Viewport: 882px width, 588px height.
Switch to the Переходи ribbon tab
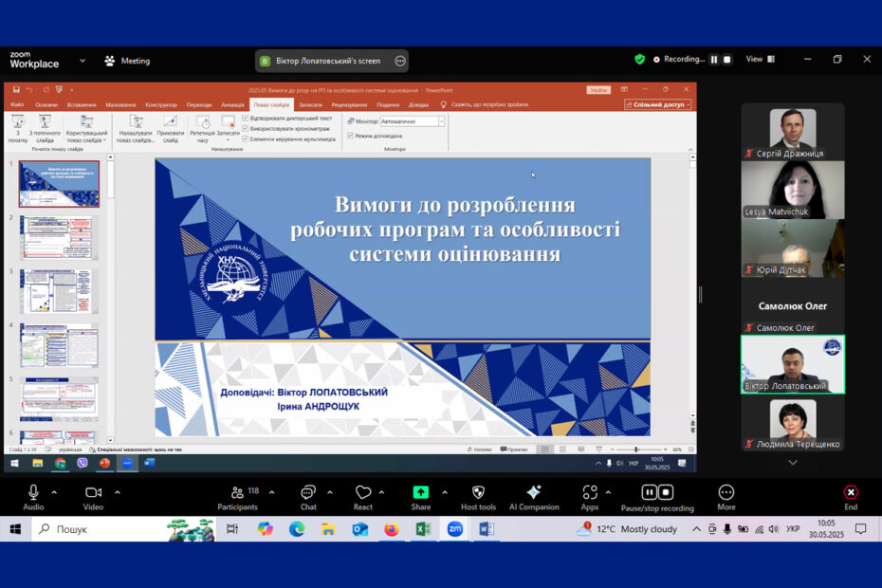click(199, 104)
